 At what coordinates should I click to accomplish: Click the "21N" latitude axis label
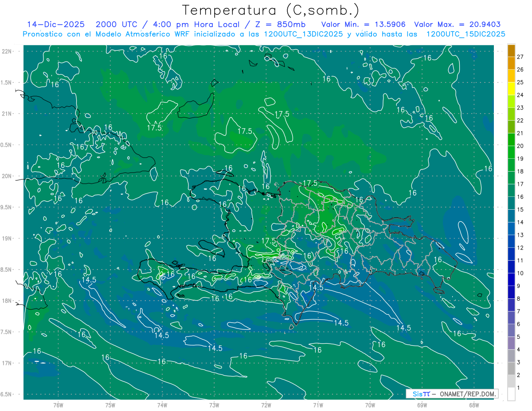pos(7,114)
